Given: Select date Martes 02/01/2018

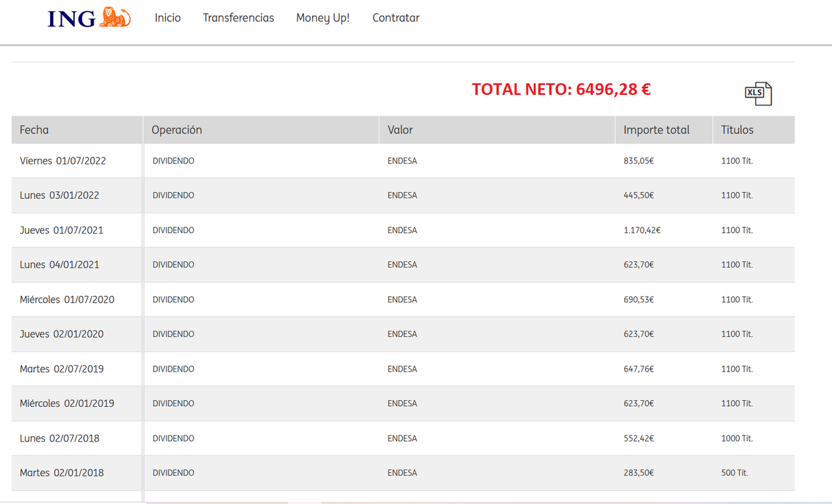Looking at the screenshot, I should [62, 473].
